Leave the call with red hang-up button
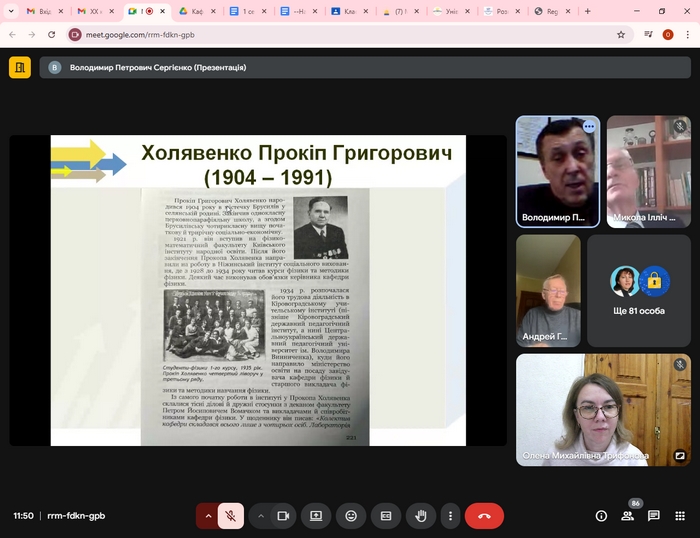700x538 pixels. coord(484,516)
